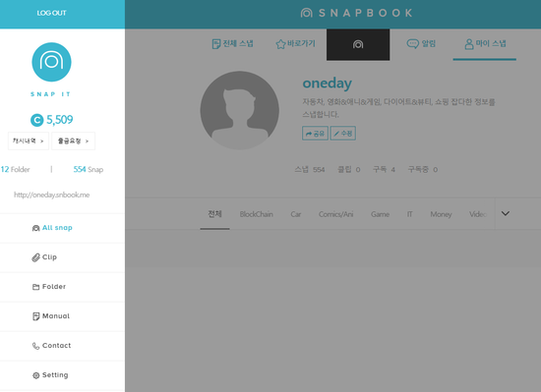Click the folder icon beside Folder
The width and height of the screenshot is (541, 392).
(x=35, y=287)
